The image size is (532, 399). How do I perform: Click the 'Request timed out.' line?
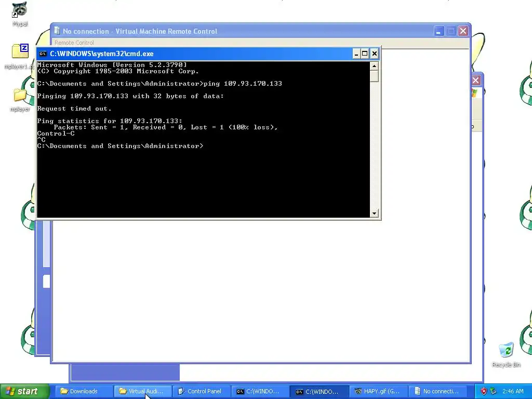(x=74, y=109)
